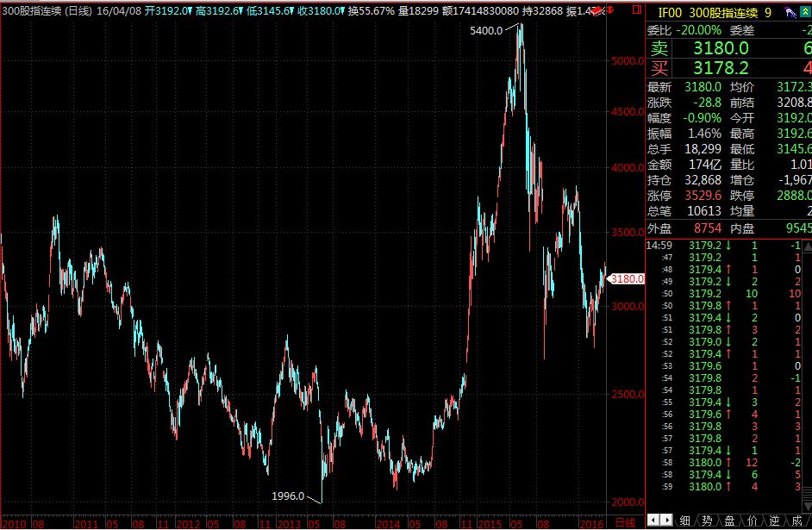Click the 2500.0 price axis label
The image size is (812, 530).
tap(628, 395)
